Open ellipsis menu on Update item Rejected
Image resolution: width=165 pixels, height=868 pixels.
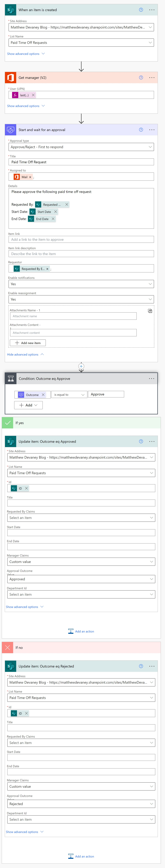click(x=152, y=666)
